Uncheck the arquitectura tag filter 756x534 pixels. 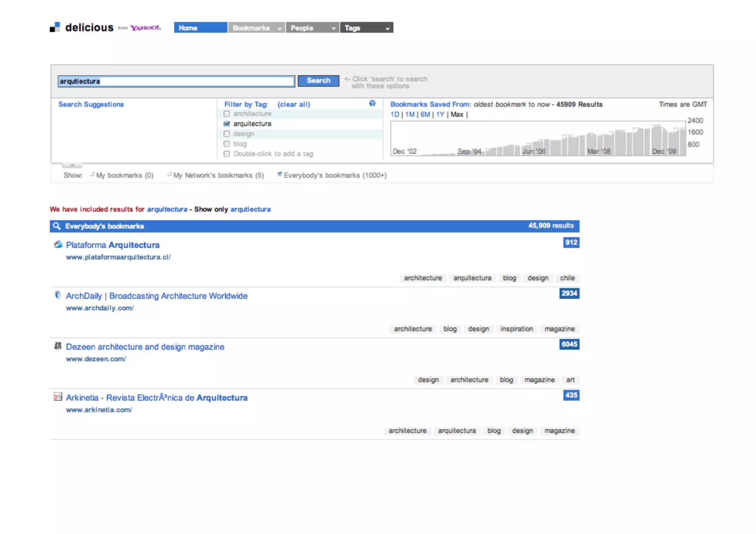click(227, 124)
